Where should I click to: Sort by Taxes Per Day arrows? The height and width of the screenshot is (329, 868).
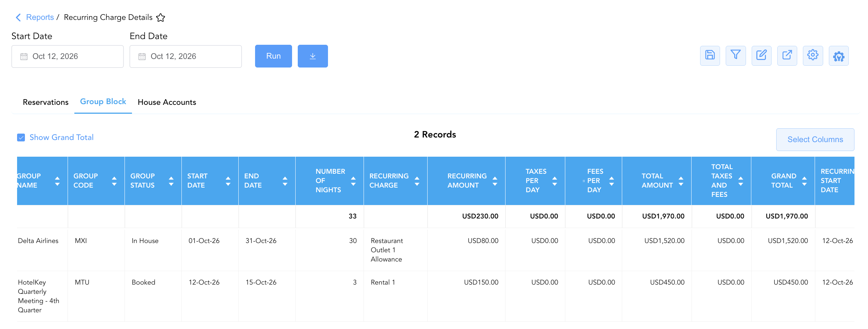[x=555, y=181]
